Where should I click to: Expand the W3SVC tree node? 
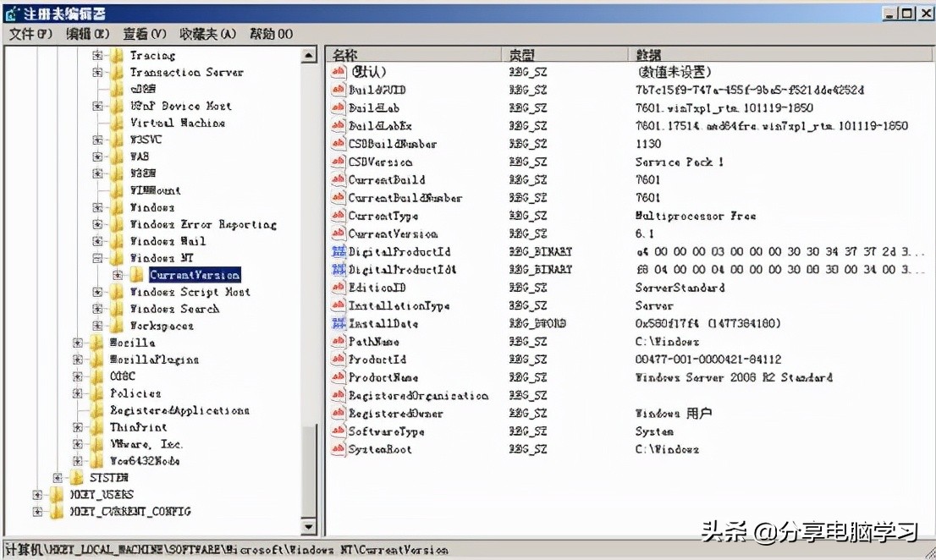point(97,140)
